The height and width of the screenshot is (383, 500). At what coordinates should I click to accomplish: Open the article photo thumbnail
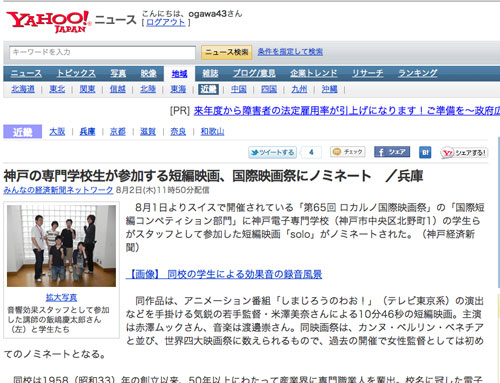[61, 246]
